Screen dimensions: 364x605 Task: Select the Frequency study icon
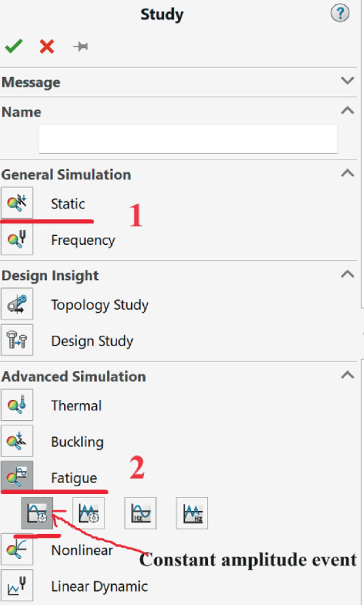pos(16,239)
